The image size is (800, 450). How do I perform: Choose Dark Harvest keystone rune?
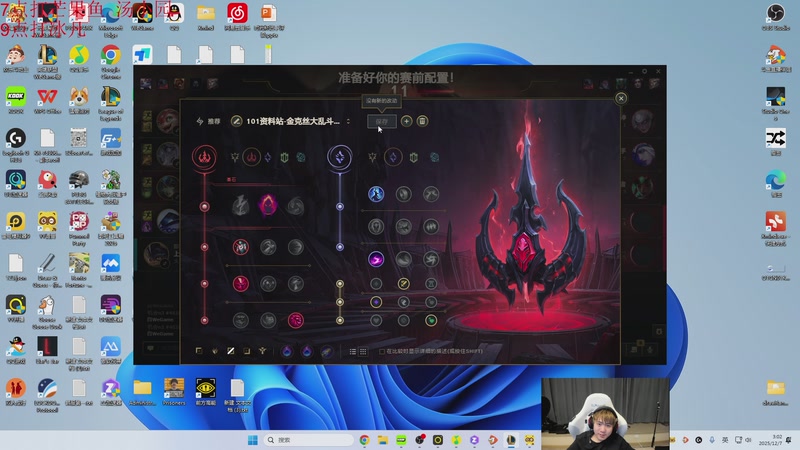click(x=268, y=206)
